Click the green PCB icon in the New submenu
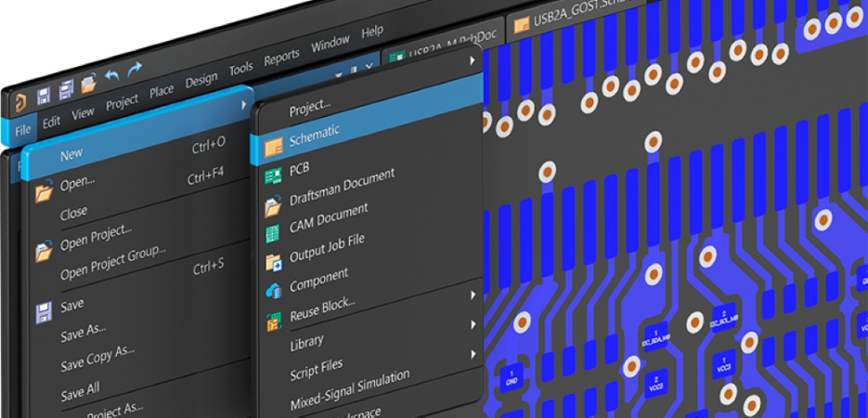This screenshot has width=868, height=418. point(273,176)
